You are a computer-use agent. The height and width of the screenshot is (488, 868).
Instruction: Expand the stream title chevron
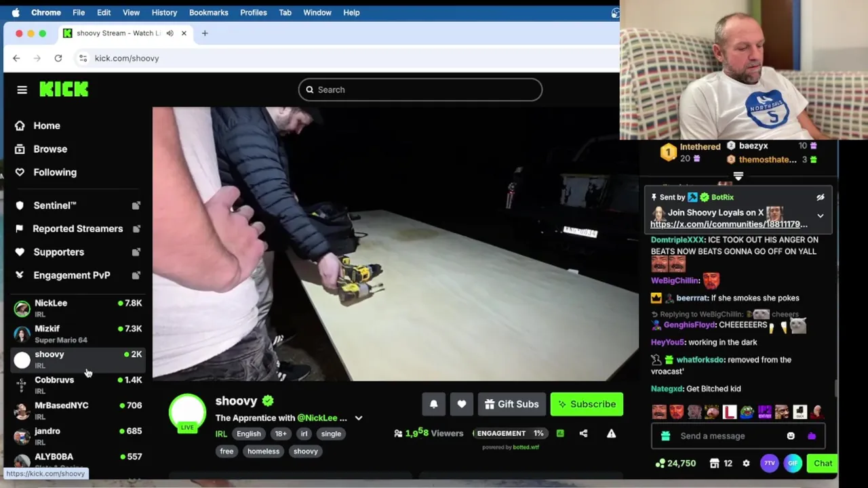tap(359, 418)
